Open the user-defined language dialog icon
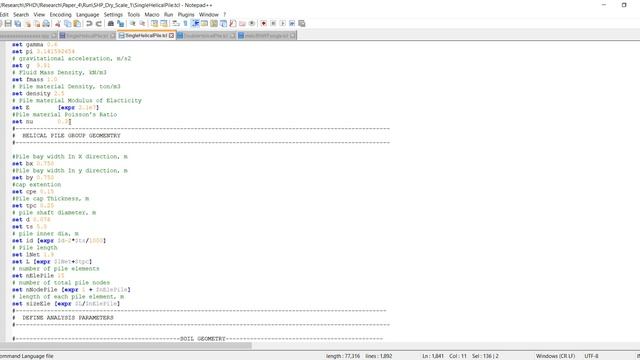Viewport: 640px width, 360px height. (x=204, y=24)
